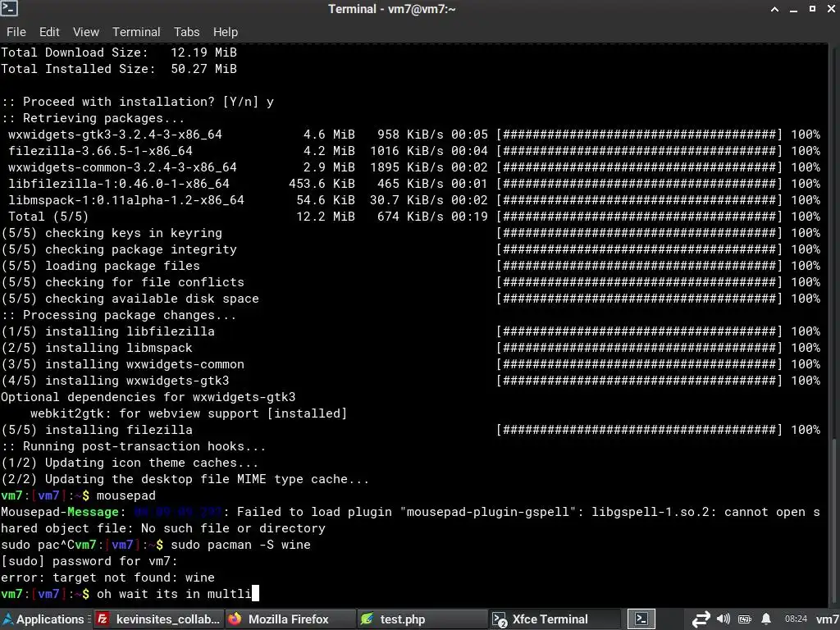Click the FileZilla icon on the taskbar button
Image resolution: width=840 pixels, height=630 pixels.
tap(103, 619)
